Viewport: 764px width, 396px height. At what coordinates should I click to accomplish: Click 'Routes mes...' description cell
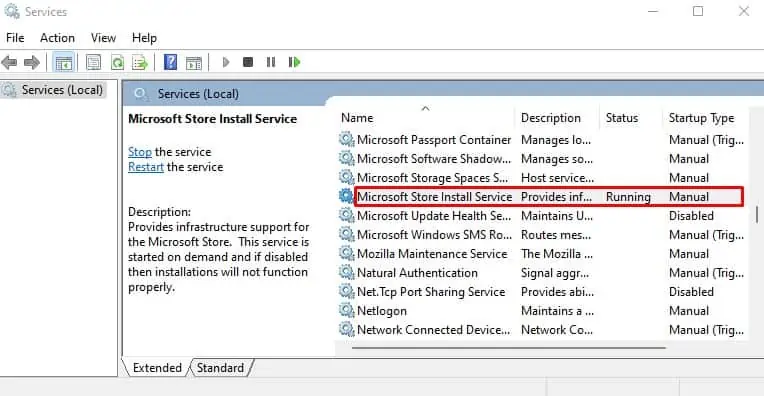pyautogui.click(x=556, y=235)
